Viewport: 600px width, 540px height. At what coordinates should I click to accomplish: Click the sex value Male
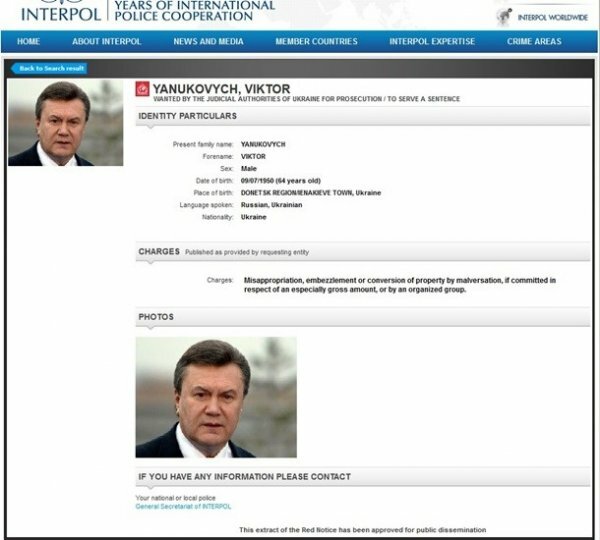249,169
